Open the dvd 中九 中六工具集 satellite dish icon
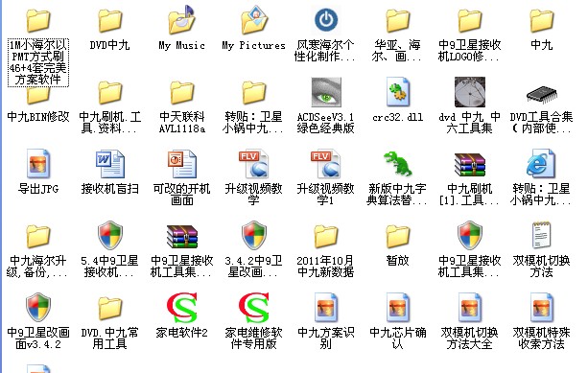 click(x=470, y=92)
